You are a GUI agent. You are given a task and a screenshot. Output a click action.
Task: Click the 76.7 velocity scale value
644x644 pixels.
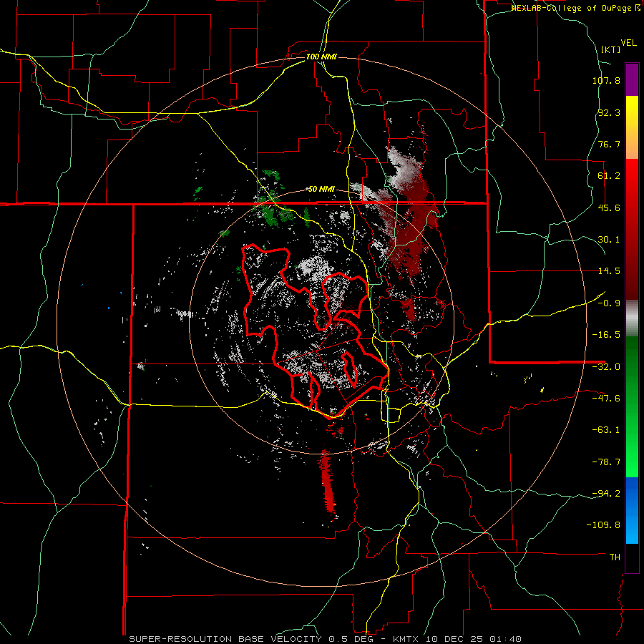[x=609, y=144]
